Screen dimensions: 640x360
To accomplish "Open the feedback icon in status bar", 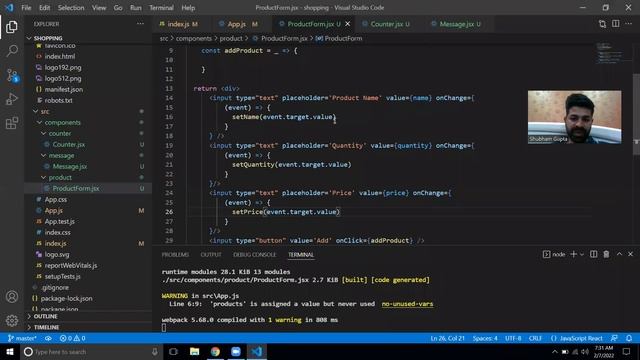I will [x=614, y=338].
